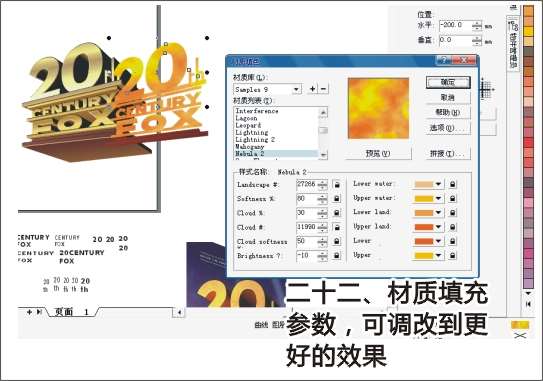Viewport: 543px width, 381px height.
Task: Click the horizontal position field showing -200.0
Action: coord(455,25)
